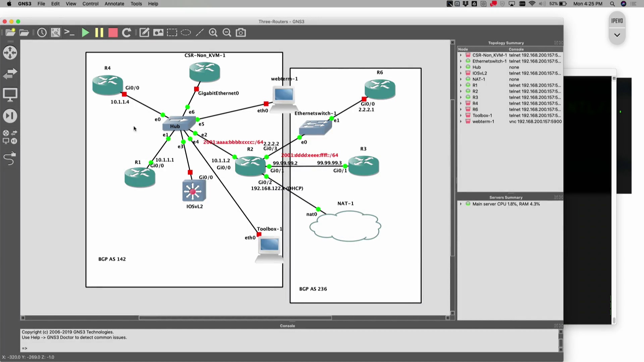Expand R2 row in Topology Summary
This screenshot has height=362, width=644.
click(x=461, y=91)
